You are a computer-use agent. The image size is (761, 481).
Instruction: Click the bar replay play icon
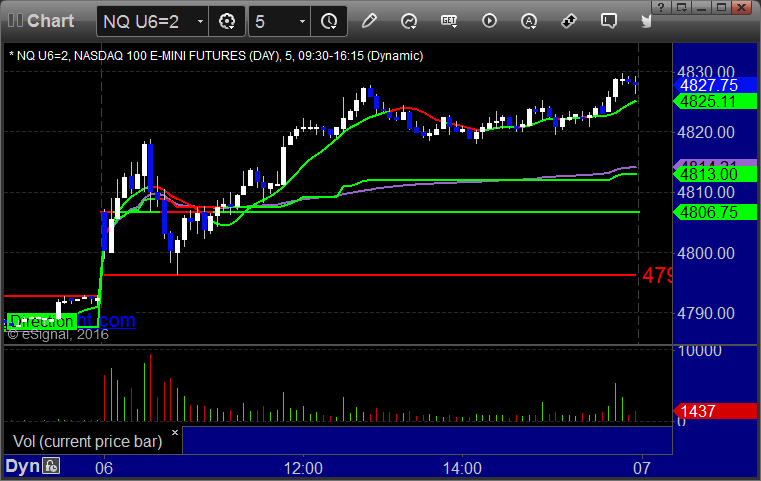tap(489, 21)
